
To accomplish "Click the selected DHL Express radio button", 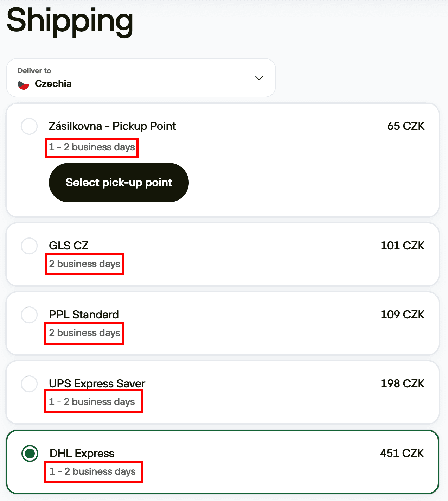I will (30, 454).
